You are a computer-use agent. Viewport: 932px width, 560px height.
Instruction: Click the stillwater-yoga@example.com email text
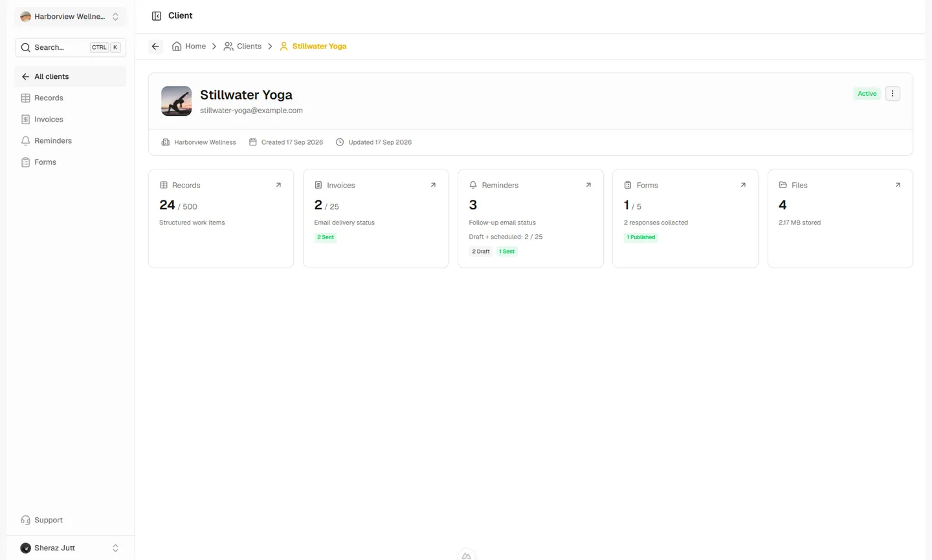pyautogui.click(x=251, y=111)
